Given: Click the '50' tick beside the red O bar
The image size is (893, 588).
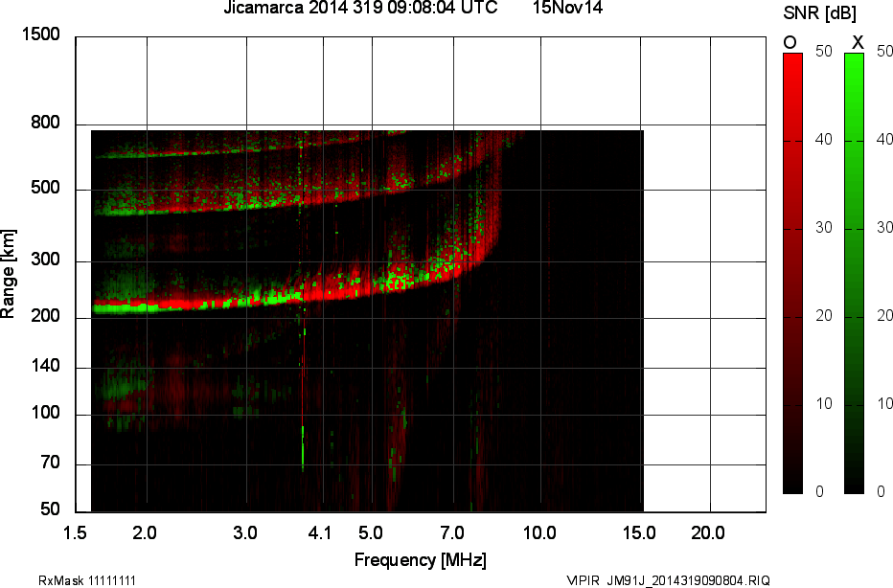Looking at the screenshot, I should click(823, 51).
